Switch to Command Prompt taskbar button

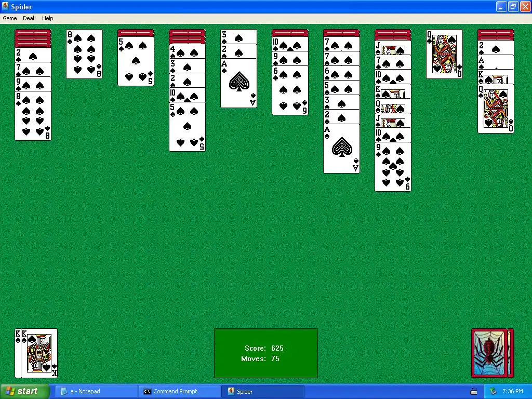[179, 391]
